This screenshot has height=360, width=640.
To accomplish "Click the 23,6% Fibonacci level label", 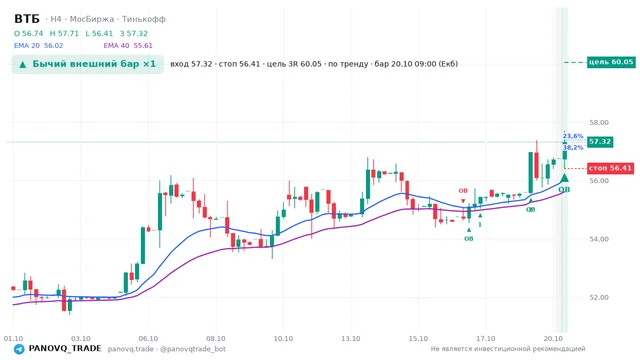I will 573,136.
